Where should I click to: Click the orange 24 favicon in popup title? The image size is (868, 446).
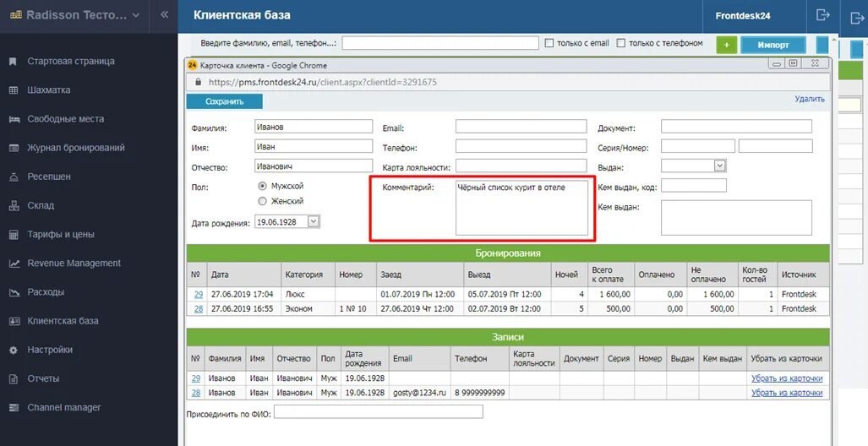[x=192, y=65]
